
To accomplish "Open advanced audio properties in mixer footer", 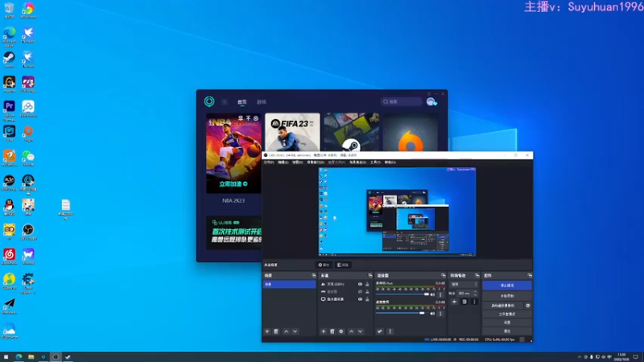I will (380, 331).
